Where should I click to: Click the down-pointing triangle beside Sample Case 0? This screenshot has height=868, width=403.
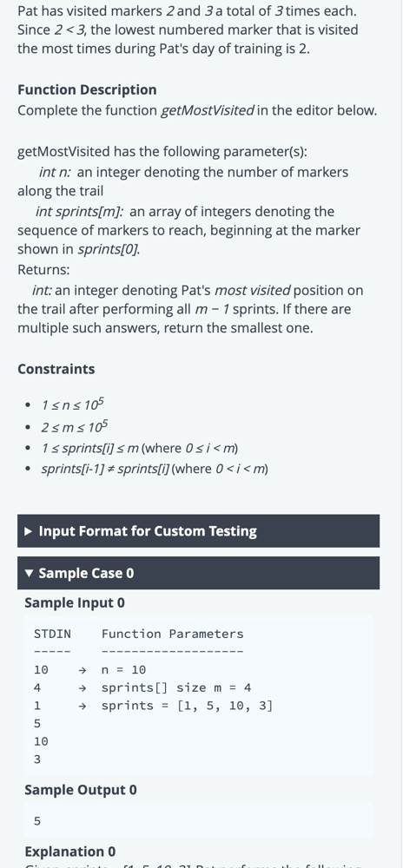(x=30, y=574)
